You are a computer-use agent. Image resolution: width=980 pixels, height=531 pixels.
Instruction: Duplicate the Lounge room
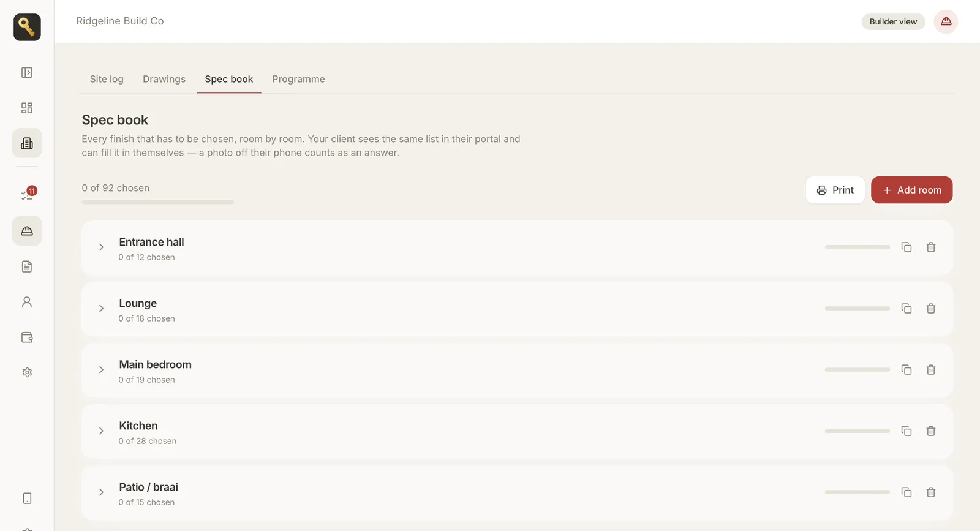pos(907,308)
